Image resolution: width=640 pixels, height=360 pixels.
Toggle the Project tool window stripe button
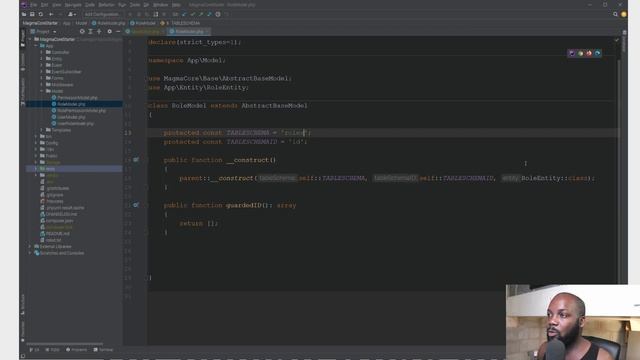22,38
